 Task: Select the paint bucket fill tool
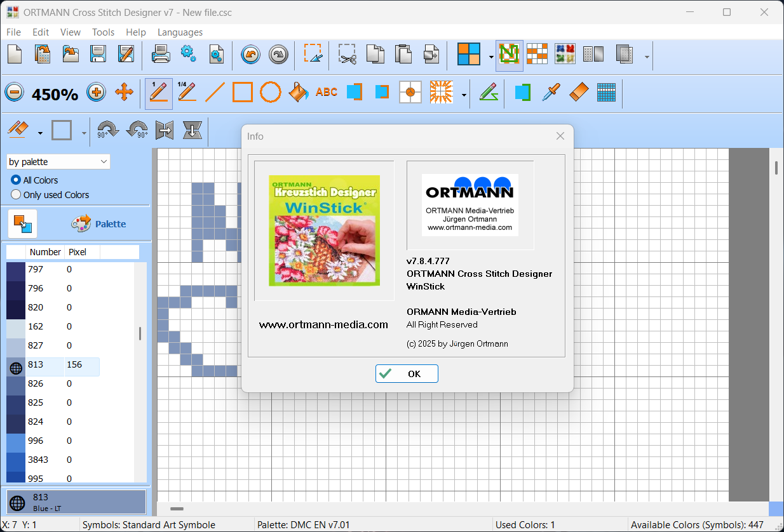tap(297, 93)
